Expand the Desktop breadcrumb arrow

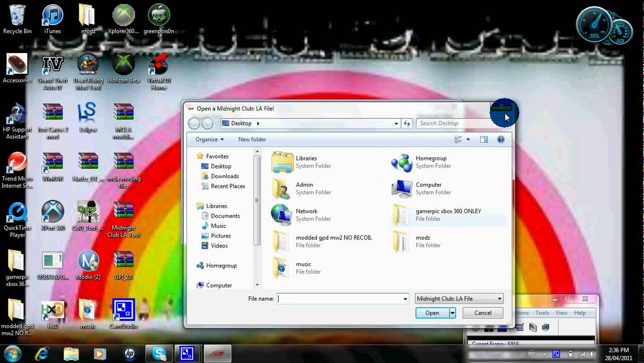(x=258, y=124)
